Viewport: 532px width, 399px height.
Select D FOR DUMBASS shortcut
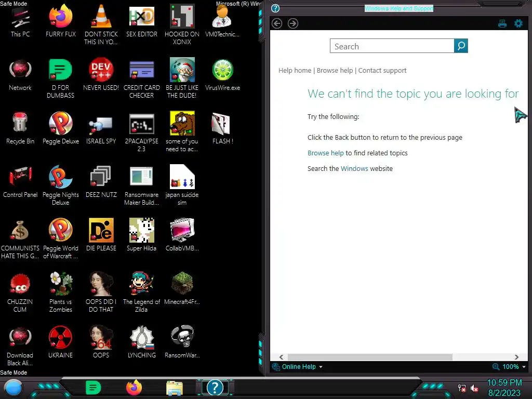[x=60, y=78]
